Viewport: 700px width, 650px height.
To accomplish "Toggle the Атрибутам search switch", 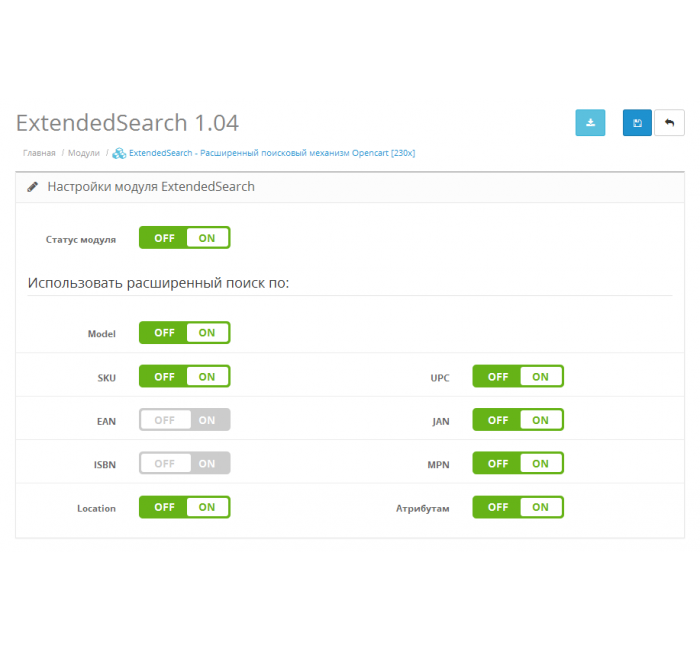I will click(518, 507).
